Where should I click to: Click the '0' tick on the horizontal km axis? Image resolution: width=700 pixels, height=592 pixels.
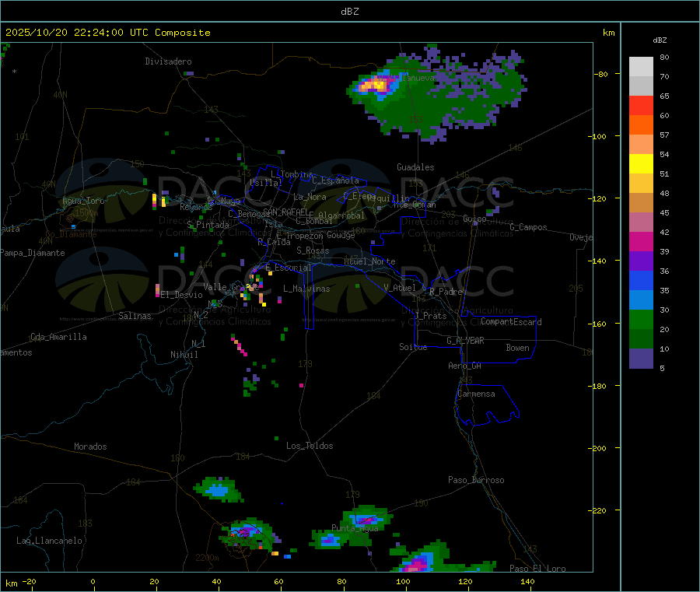93,581
